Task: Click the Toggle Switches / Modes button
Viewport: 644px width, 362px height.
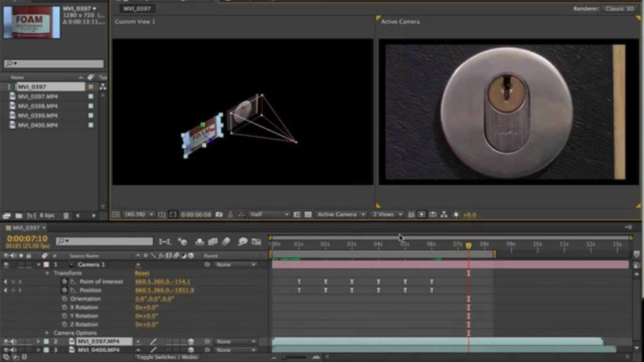Action: (167, 357)
